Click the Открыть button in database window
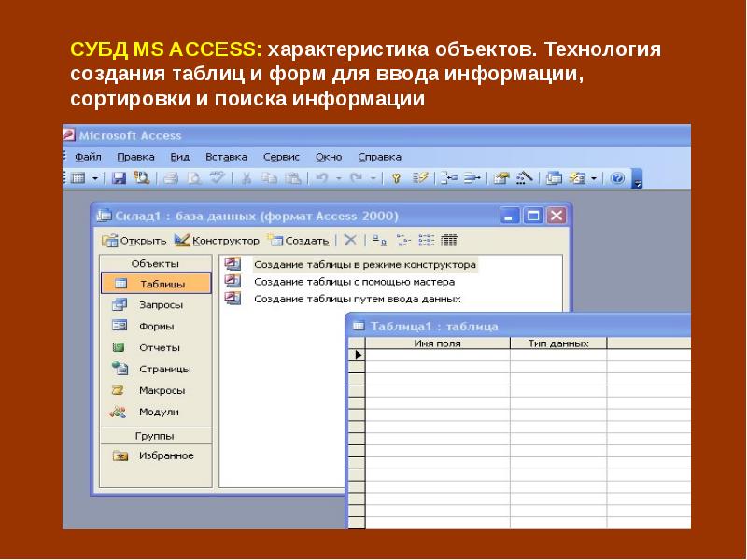747x560 pixels. (x=134, y=241)
